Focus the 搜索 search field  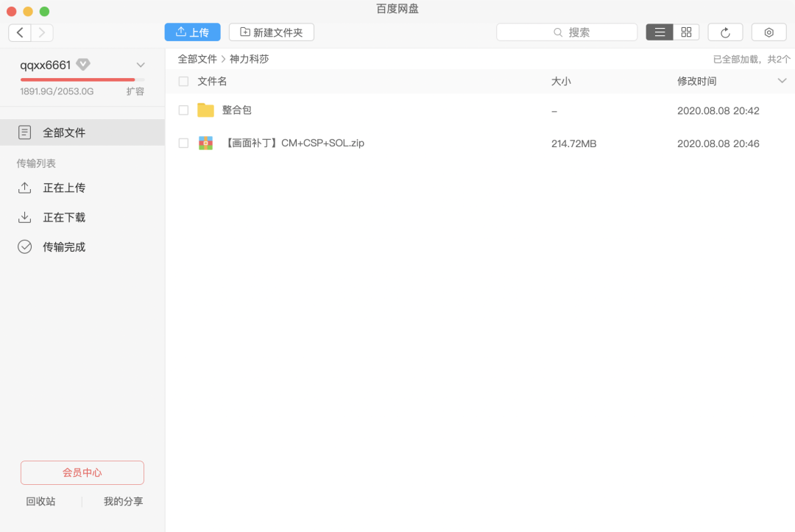pyautogui.click(x=566, y=32)
